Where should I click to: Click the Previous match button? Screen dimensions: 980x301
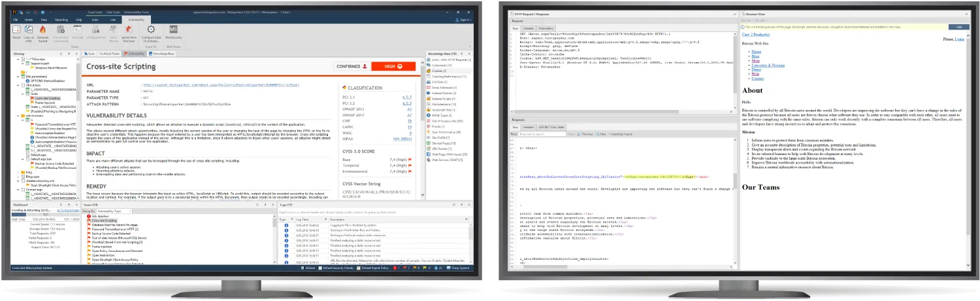tap(586, 133)
